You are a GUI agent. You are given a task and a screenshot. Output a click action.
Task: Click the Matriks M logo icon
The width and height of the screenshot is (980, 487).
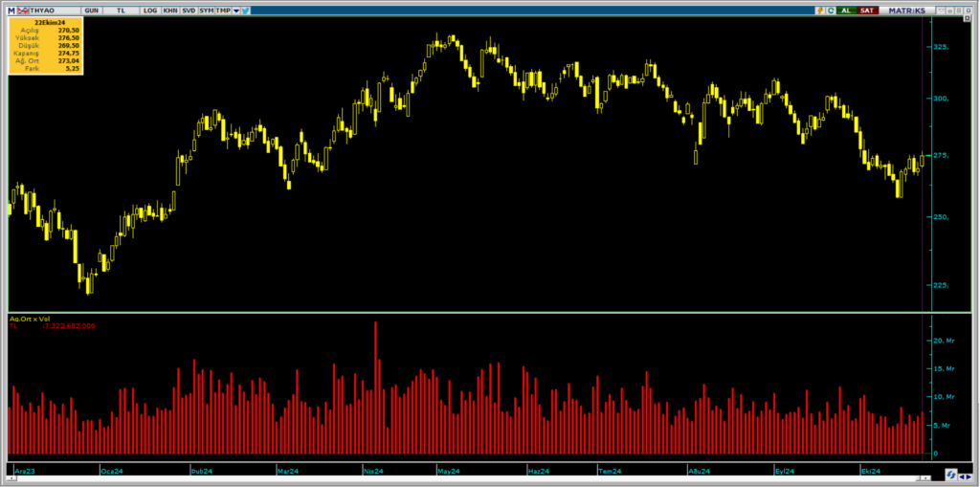(12, 11)
